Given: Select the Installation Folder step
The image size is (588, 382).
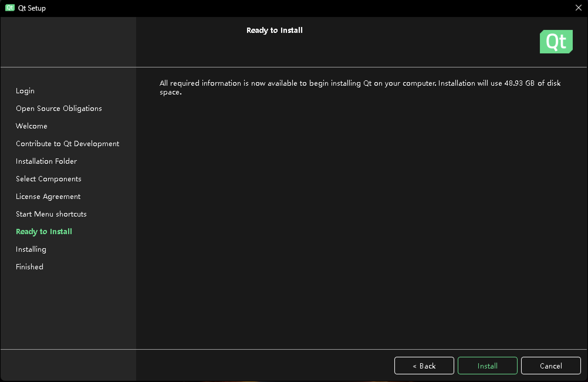Looking at the screenshot, I should point(46,161).
